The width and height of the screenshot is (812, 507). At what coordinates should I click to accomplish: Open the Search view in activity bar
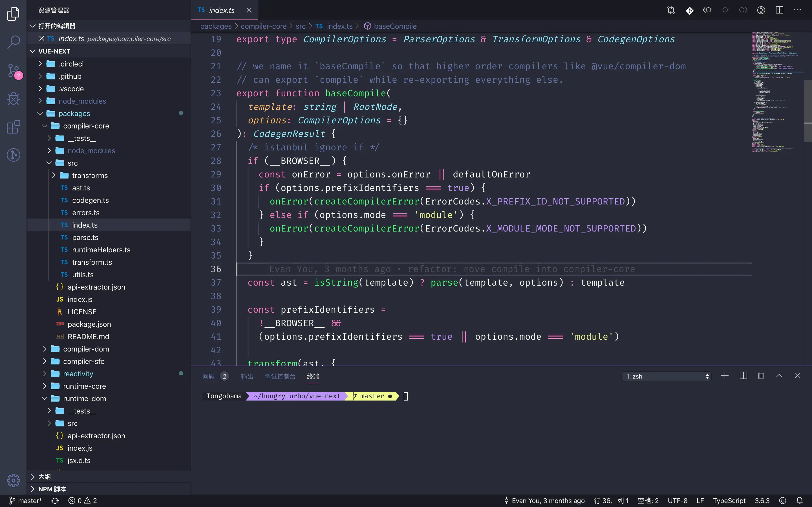[14, 42]
